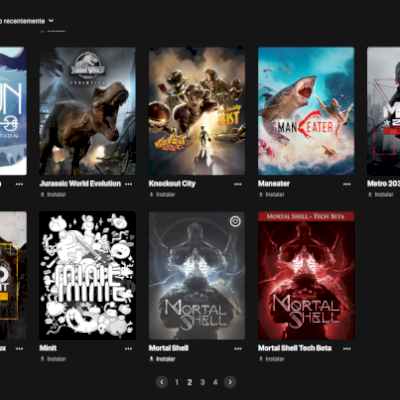400x400 pixels.
Task: Click the Mortal Shell Tech Beta title
Action: [295, 348]
